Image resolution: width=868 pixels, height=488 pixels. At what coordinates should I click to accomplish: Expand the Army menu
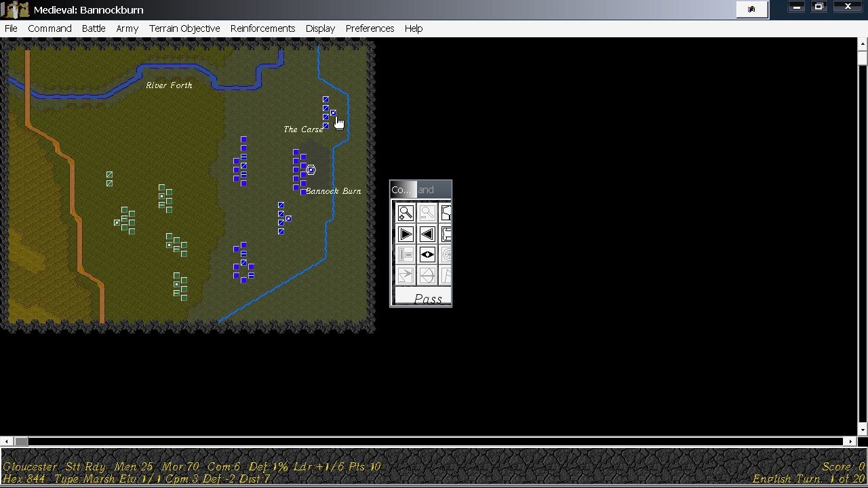[127, 28]
